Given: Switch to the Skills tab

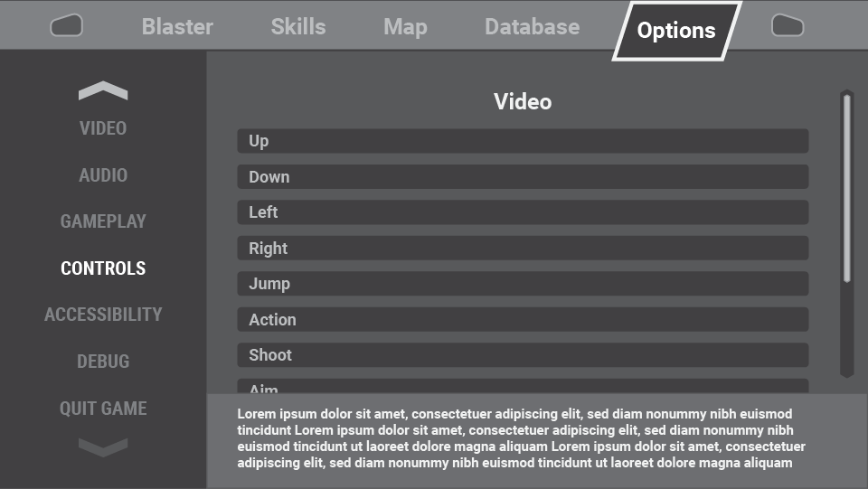Looking at the screenshot, I should click(x=298, y=26).
